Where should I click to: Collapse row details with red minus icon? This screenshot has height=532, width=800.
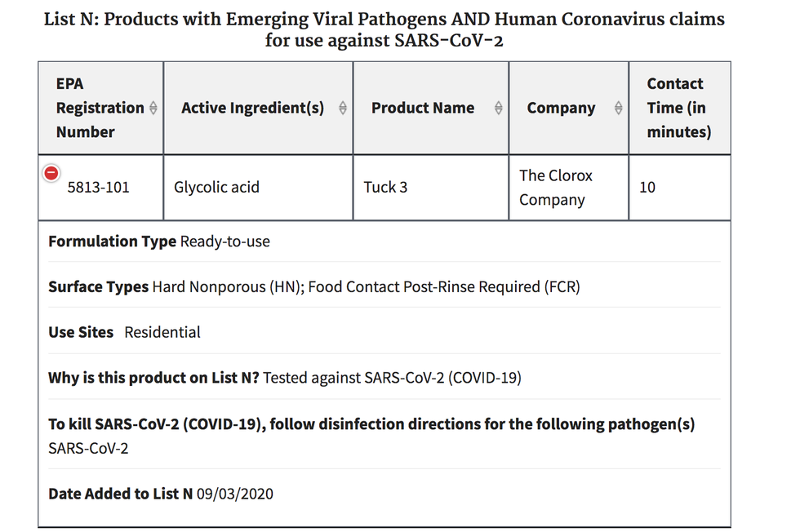(x=51, y=174)
